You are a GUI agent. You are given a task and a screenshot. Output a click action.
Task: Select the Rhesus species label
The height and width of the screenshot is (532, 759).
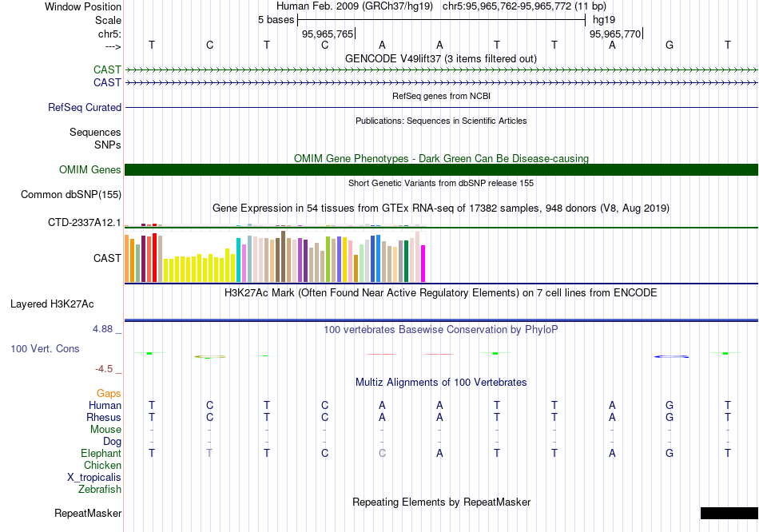[104, 417]
